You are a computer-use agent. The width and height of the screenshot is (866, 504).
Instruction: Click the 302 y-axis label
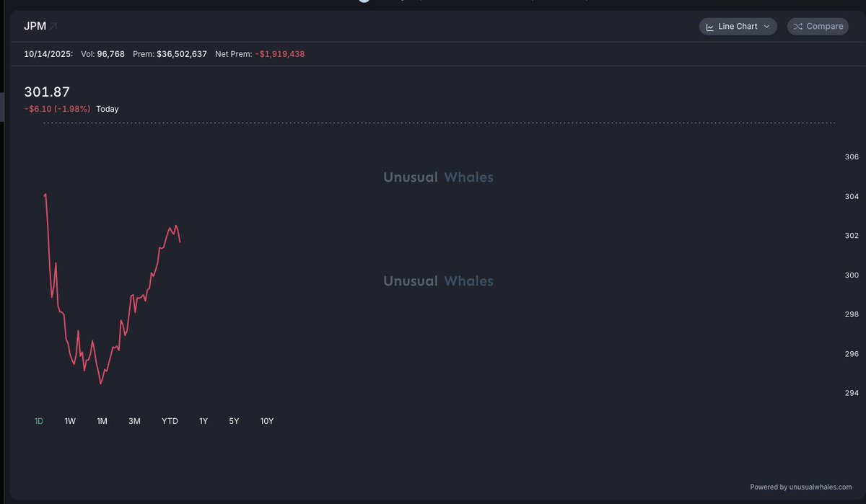pyautogui.click(x=852, y=236)
